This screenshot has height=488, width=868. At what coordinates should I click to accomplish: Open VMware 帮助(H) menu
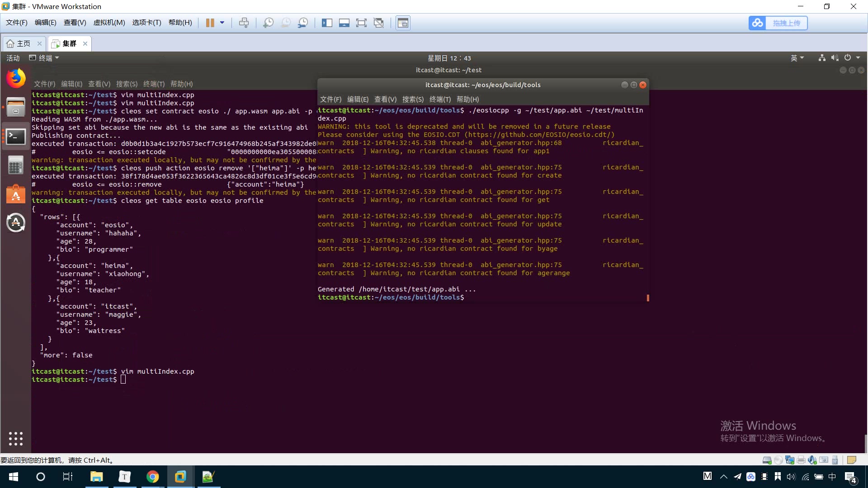click(180, 23)
